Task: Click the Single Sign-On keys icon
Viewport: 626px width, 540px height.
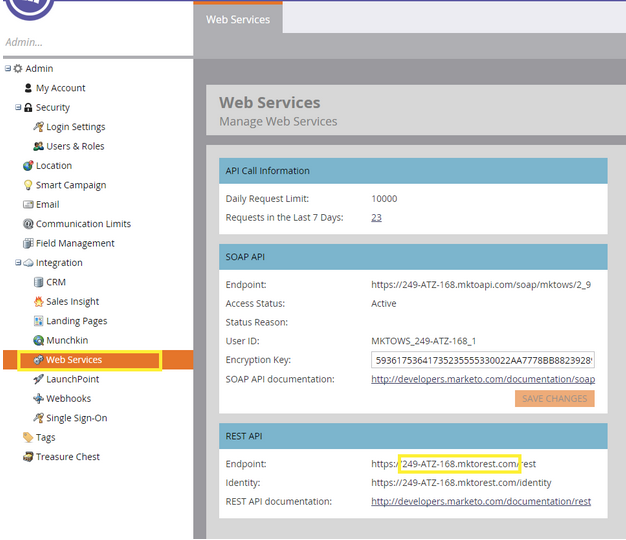Action: pyautogui.click(x=38, y=418)
